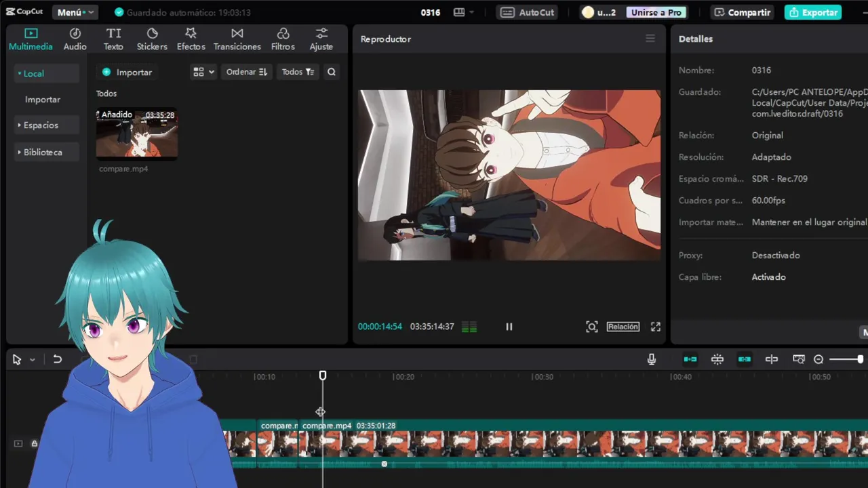Open the Transiciones tab
The height and width of the screenshot is (488, 868).
point(237,39)
